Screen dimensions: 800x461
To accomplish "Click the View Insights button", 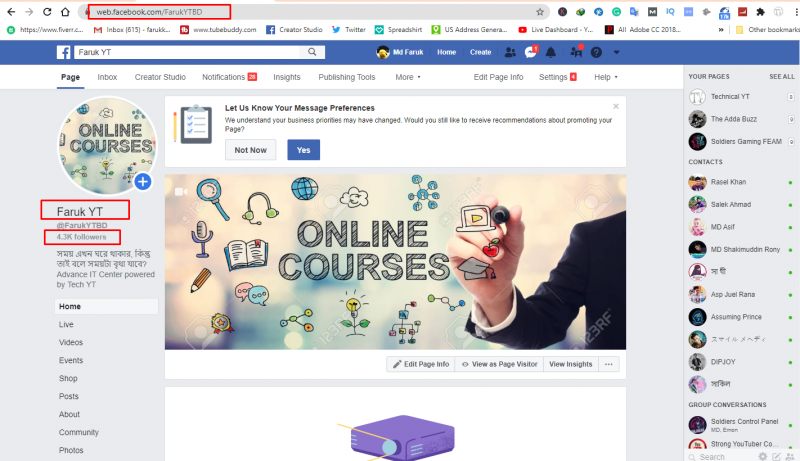I will 570,364.
